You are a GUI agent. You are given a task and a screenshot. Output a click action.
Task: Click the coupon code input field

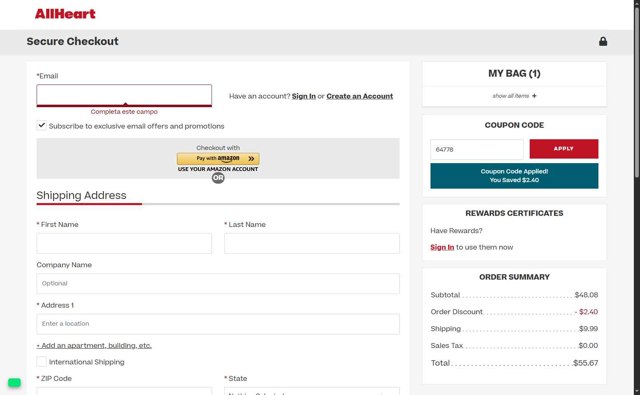477,149
